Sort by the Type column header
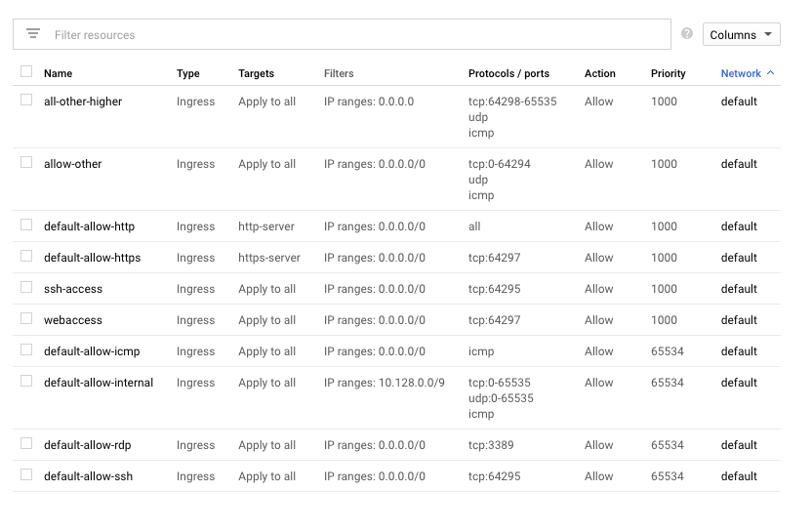Screen dimensions: 812x532 click(x=187, y=73)
